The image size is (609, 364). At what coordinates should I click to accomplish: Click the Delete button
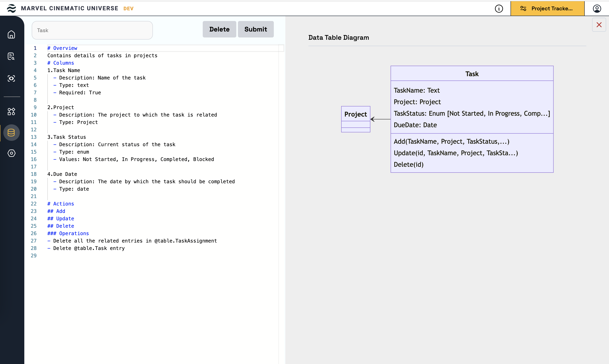click(x=219, y=29)
